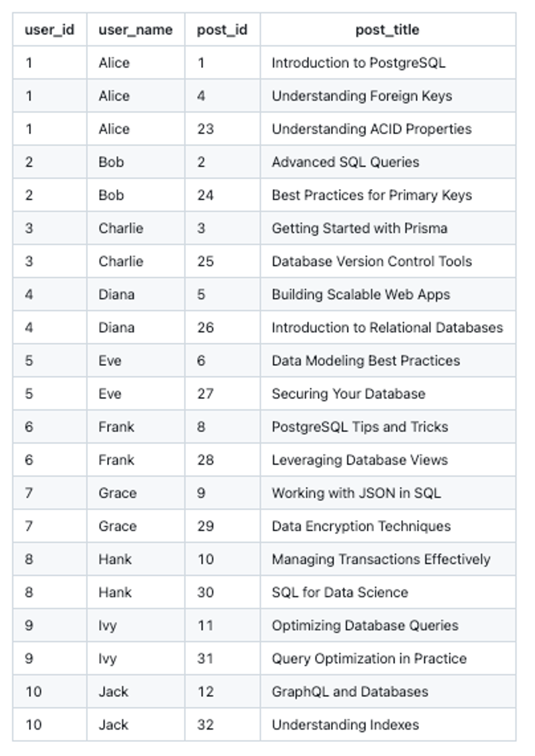
Task: Click the user_id column header
Action: (49, 30)
